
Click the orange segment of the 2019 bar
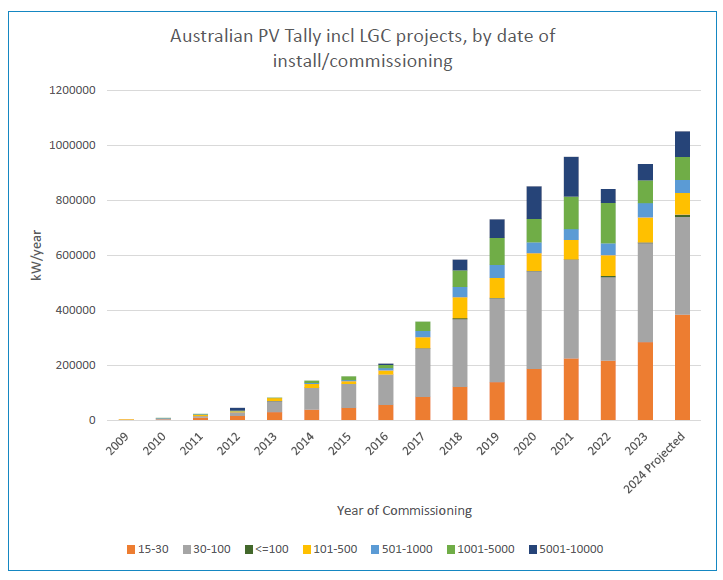pos(497,400)
